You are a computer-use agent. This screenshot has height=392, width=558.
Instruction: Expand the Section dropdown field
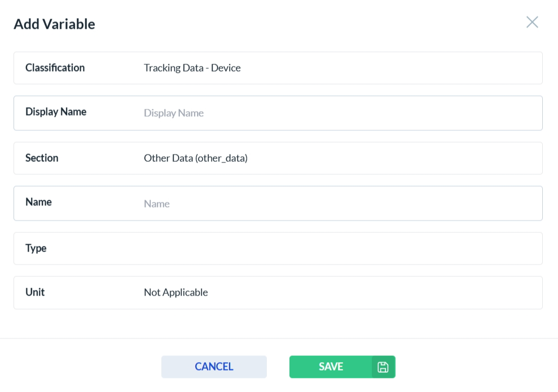(339, 158)
